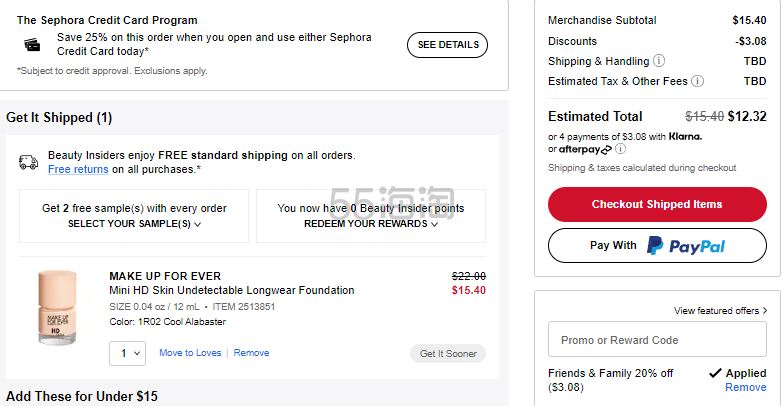The height and width of the screenshot is (406, 784).
Task: Expand Redeem Your Rewards section
Action: [370, 224]
